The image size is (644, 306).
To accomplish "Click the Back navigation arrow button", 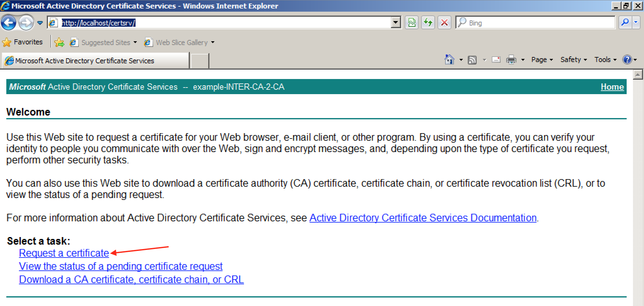I will 9,23.
